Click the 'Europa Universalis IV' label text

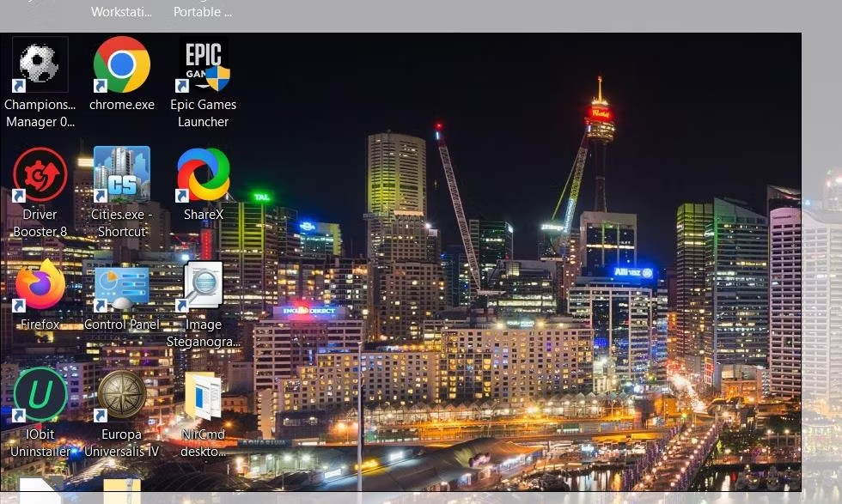(122, 443)
